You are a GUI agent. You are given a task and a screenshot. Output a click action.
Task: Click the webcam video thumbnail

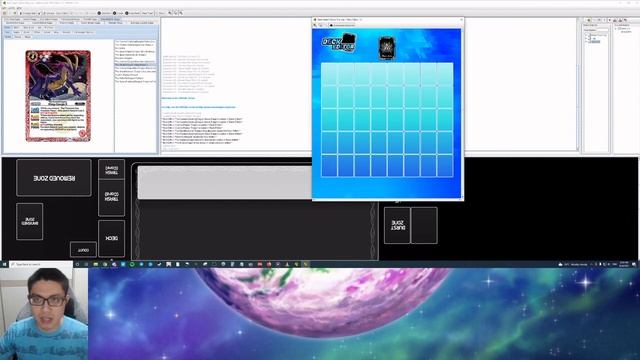click(44, 314)
